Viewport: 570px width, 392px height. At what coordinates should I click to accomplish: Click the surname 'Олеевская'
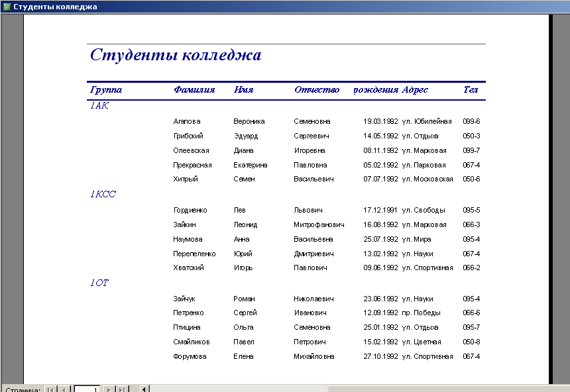pyautogui.click(x=191, y=150)
